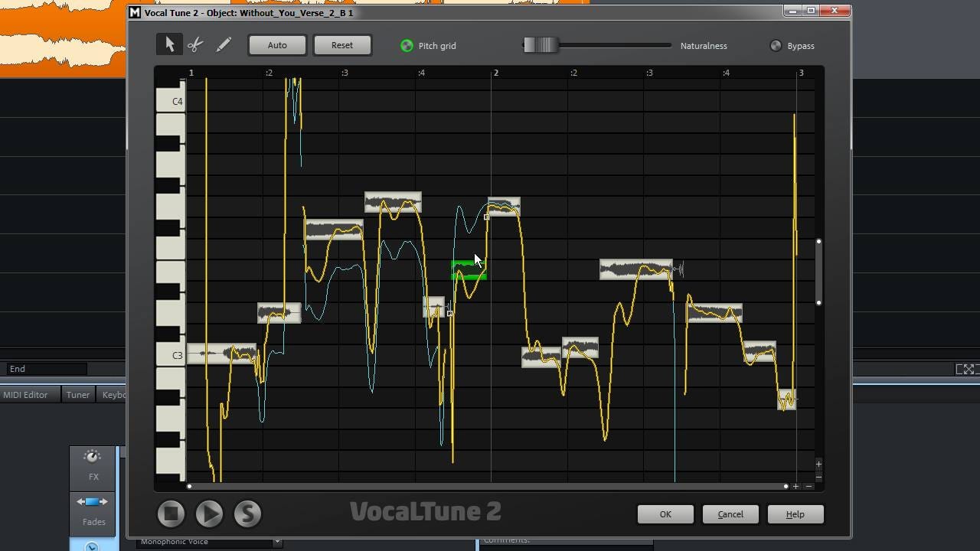Click the Naturalness label
The height and width of the screenshot is (551, 980).
click(704, 46)
